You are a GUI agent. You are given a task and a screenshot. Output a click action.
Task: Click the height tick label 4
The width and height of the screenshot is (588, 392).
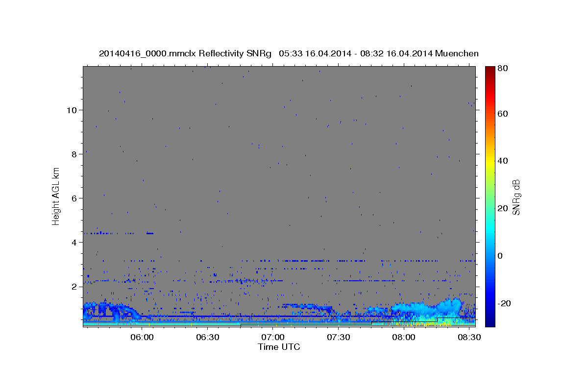[74, 242]
